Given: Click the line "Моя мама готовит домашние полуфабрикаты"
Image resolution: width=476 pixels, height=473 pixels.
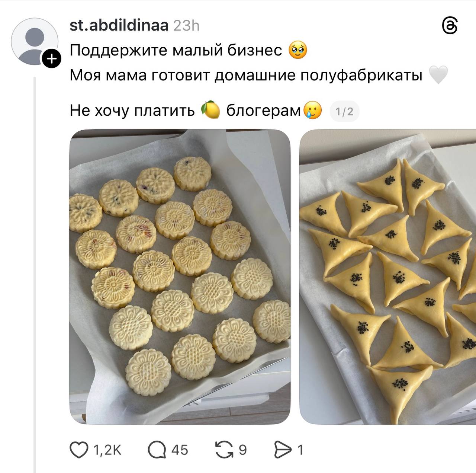Looking at the screenshot, I should pyautogui.click(x=246, y=76).
